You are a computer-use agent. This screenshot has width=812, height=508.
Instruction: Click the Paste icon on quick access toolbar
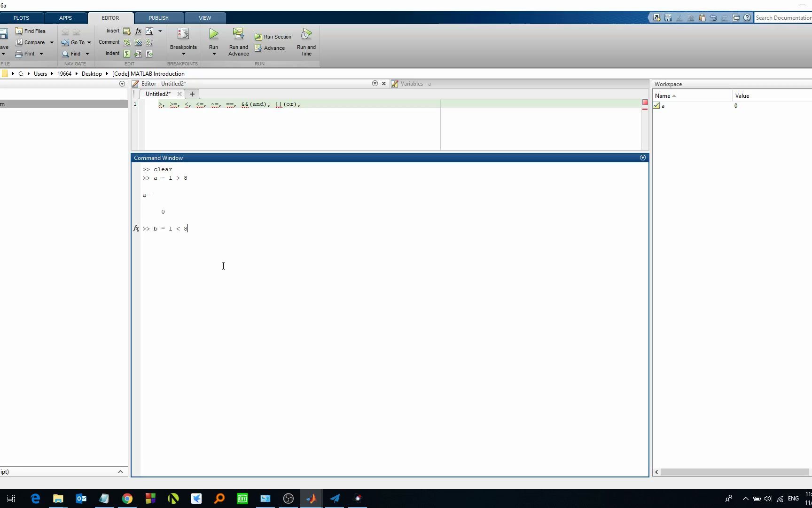[702, 17]
